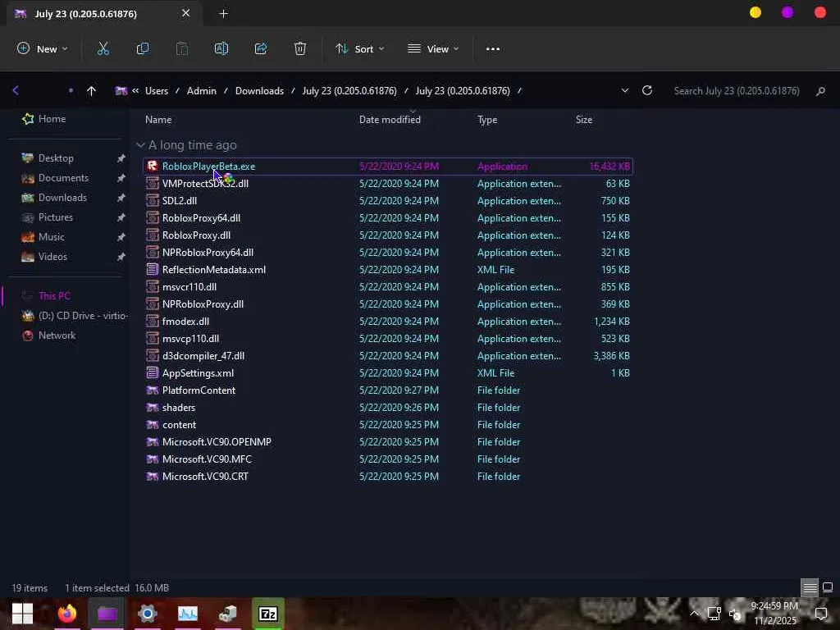The height and width of the screenshot is (630, 840).
Task: Select fmodex.dll file
Action: tap(388, 322)
